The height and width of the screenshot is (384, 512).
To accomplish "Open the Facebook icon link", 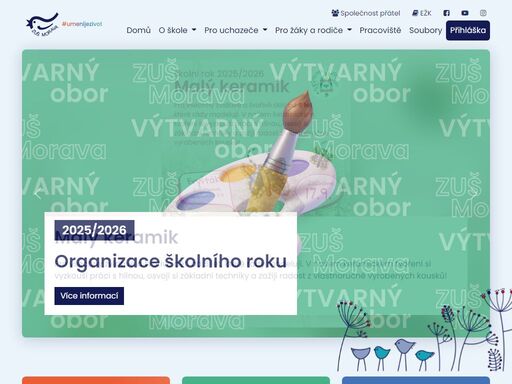I will point(446,13).
